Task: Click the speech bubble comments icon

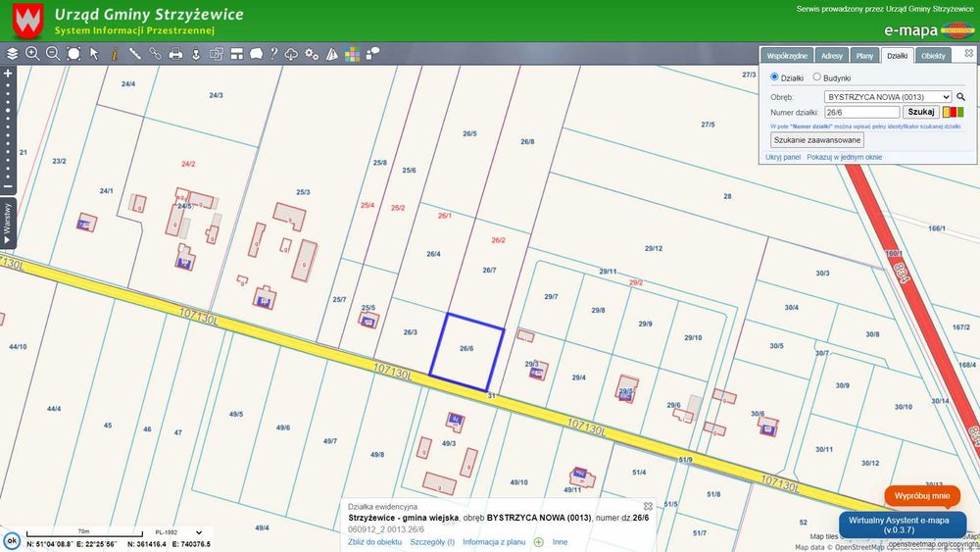Action: point(372,54)
